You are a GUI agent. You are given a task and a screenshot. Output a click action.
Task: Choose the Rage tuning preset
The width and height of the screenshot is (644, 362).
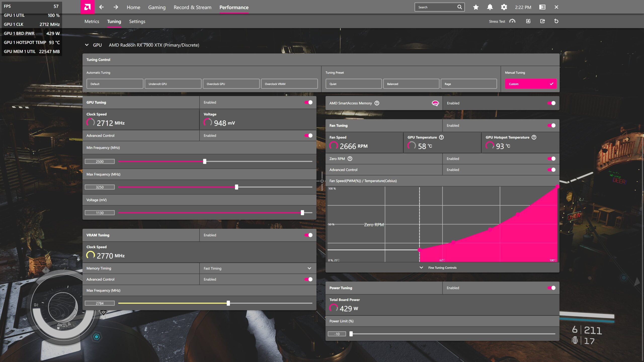click(x=469, y=84)
